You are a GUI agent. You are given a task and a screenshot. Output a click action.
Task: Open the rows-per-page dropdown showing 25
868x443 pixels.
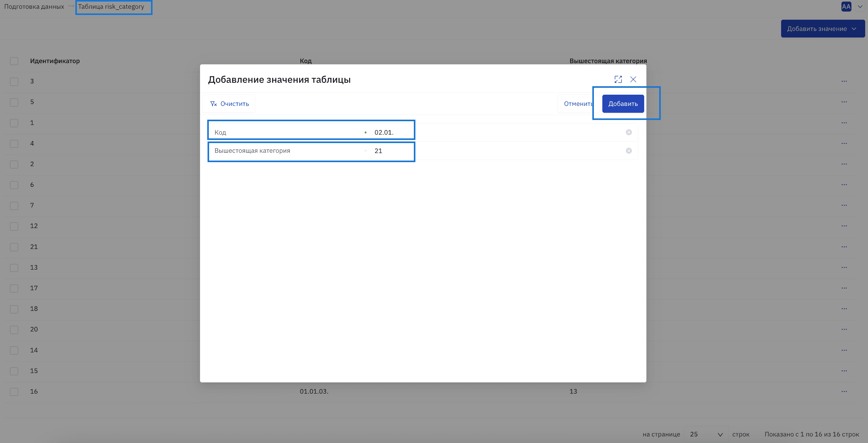(x=706, y=434)
